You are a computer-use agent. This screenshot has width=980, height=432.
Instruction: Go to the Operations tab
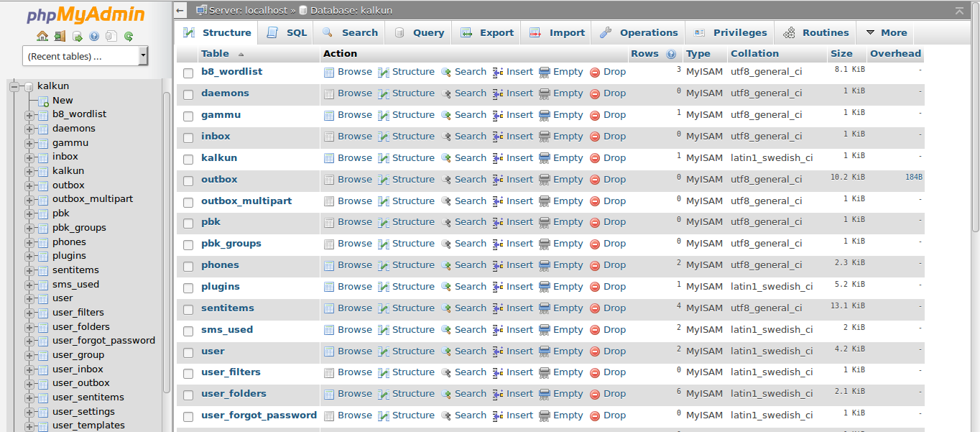(x=639, y=32)
